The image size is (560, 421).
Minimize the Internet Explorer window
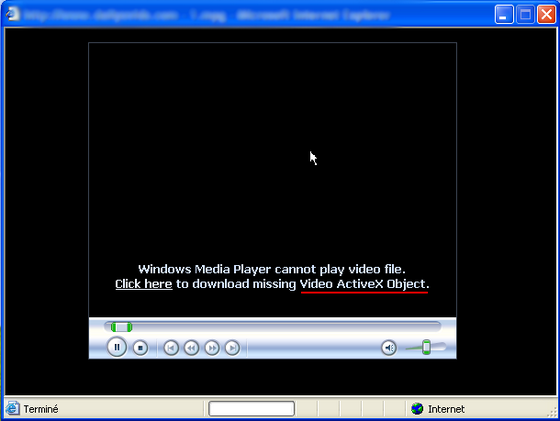(x=504, y=15)
